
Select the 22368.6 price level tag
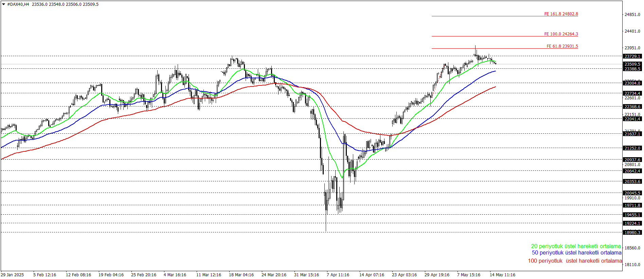tap(632, 107)
